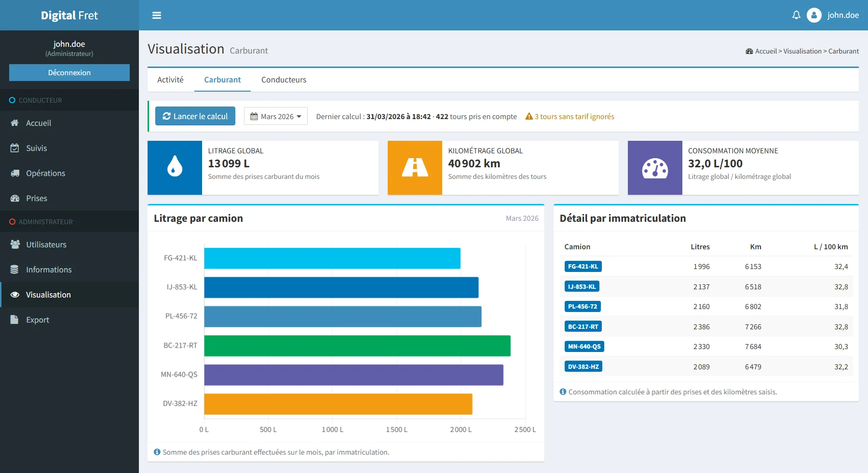Open the Mars 2026 month dropdown
Image resolution: width=868 pixels, height=473 pixels.
click(x=276, y=116)
